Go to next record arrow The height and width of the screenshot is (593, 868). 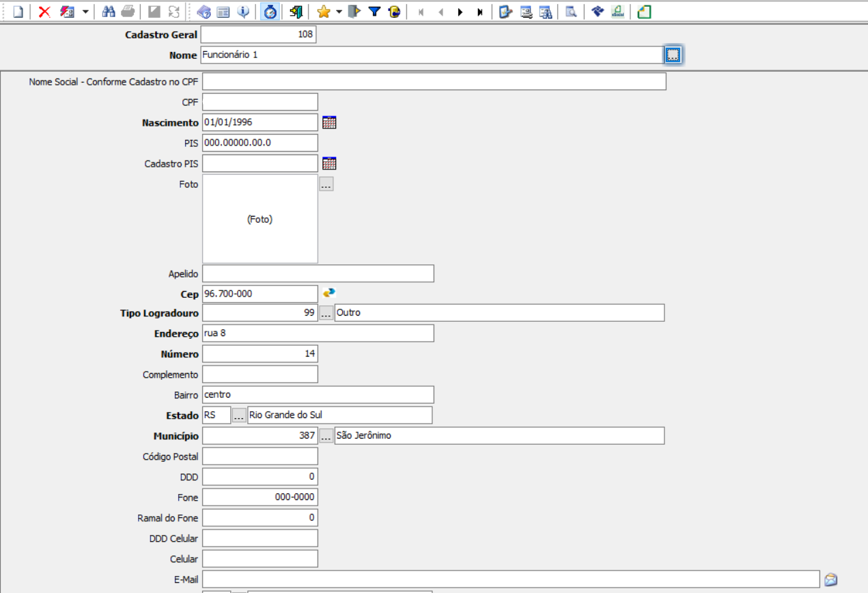click(460, 12)
